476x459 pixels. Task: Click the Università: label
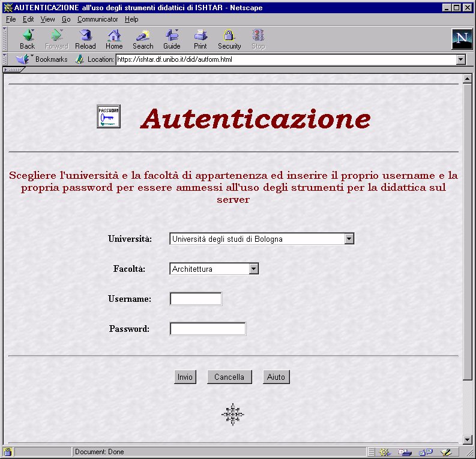[130, 239]
